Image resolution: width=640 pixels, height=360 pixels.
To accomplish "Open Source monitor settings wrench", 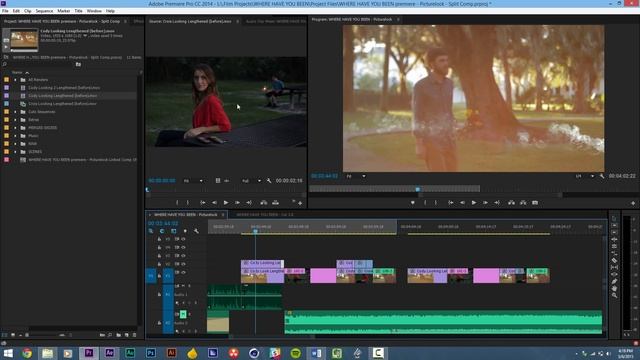I will (269, 180).
